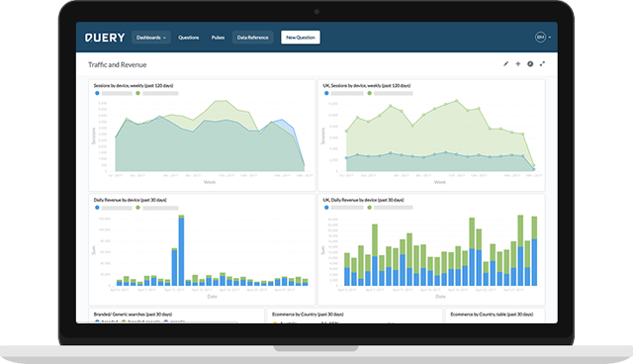Click the 'Date' axis label in first Daily Revenue chart
The width and height of the screenshot is (633, 364).
[x=212, y=296]
